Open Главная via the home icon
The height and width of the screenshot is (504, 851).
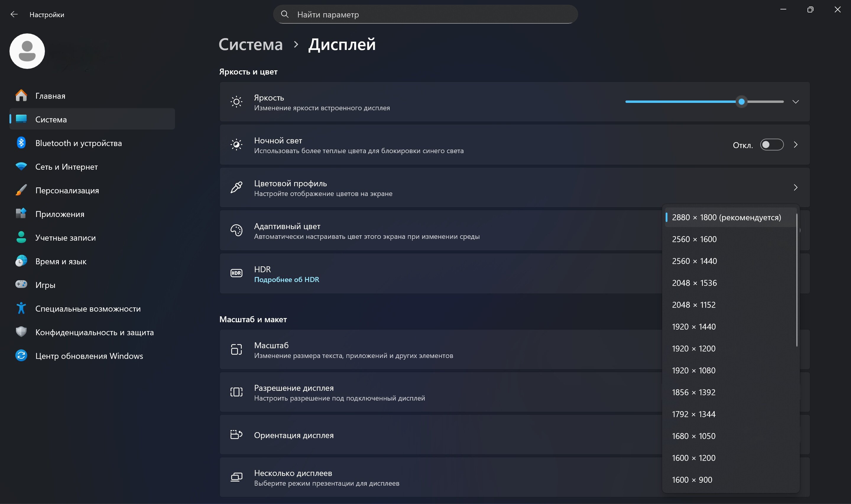pos(21,96)
